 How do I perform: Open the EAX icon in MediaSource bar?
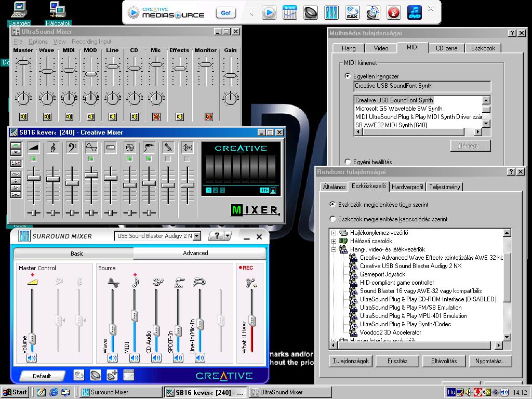pos(352,13)
